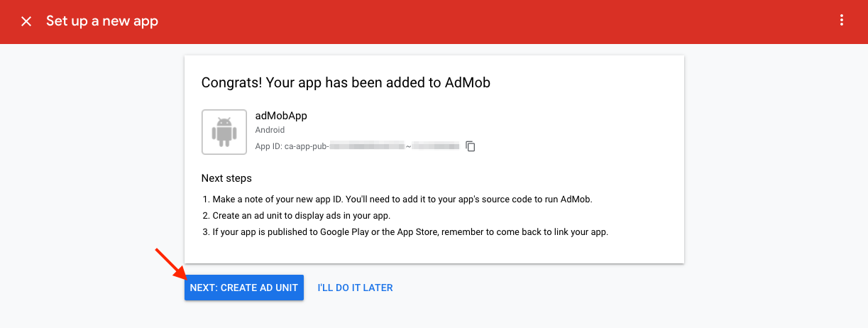
Task: Click the App ID ca-app-pub text
Action: (x=292, y=147)
